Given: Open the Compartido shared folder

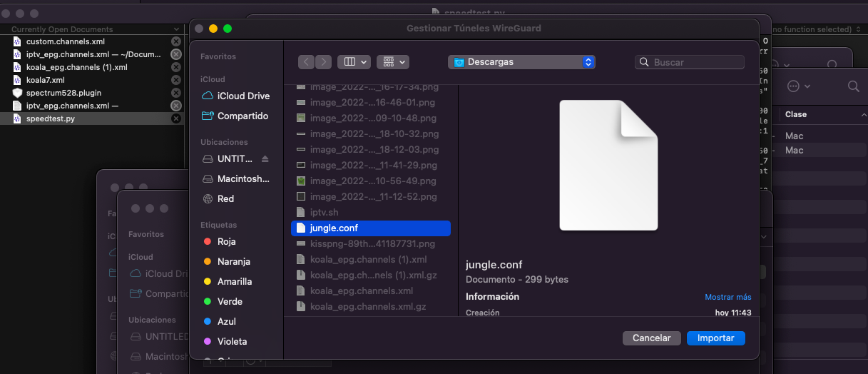Looking at the screenshot, I should [242, 116].
